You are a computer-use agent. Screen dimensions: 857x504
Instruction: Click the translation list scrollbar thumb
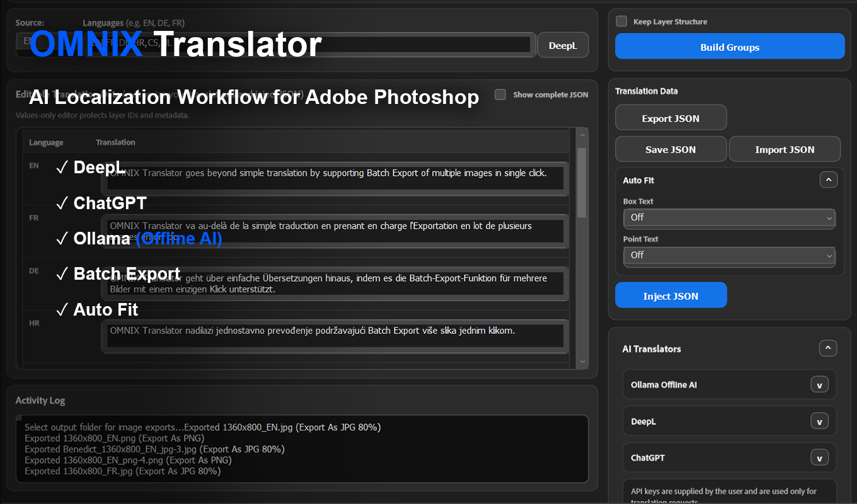[x=582, y=183]
